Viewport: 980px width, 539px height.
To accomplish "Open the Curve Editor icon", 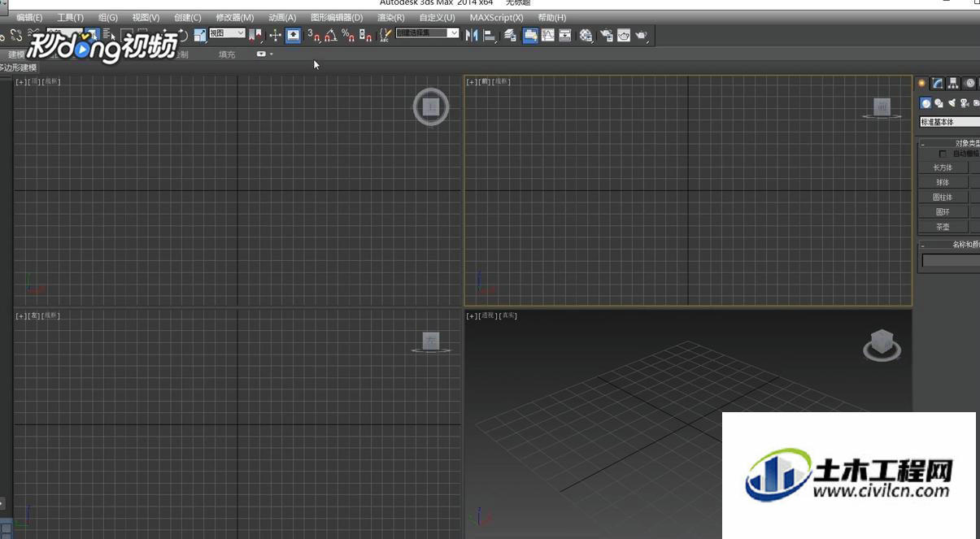I will [x=547, y=35].
